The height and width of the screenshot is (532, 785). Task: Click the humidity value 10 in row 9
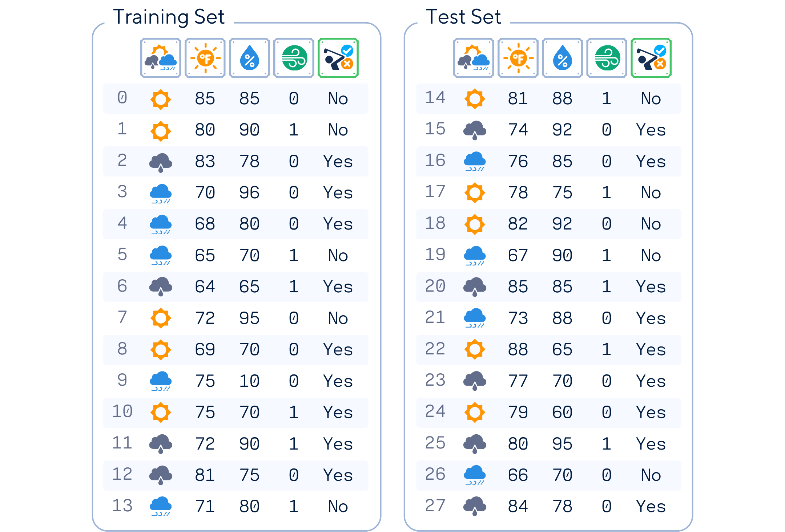pyautogui.click(x=249, y=381)
